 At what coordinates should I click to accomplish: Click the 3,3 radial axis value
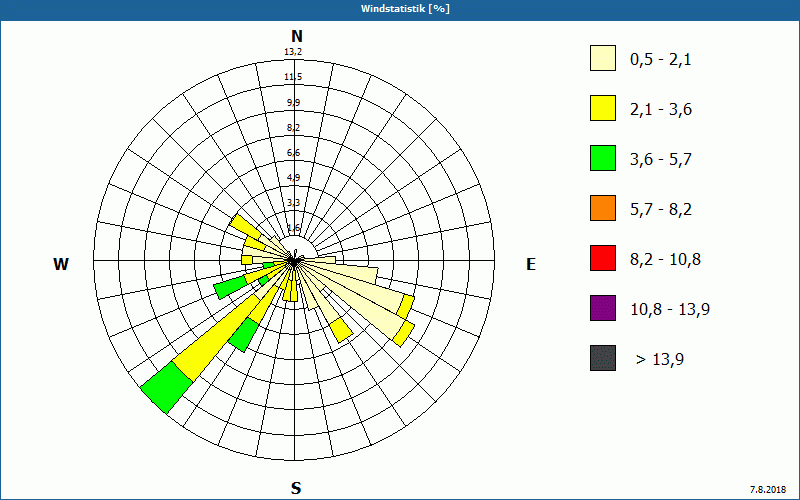(x=293, y=203)
